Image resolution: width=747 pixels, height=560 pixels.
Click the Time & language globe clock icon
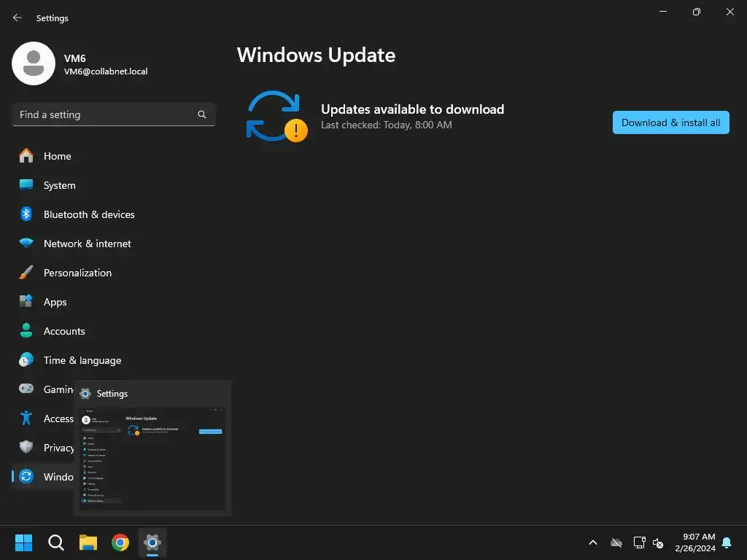pyautogui.click(x=26, y=359)
